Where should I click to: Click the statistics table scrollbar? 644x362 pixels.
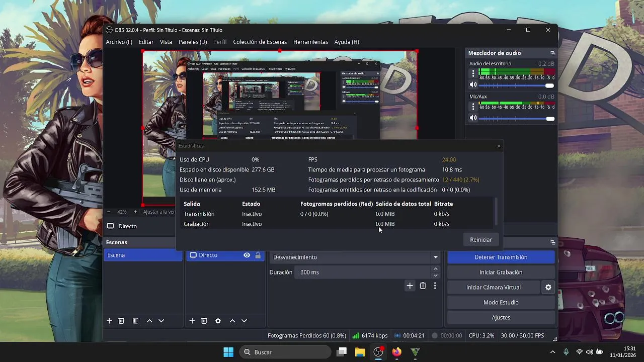496,212
